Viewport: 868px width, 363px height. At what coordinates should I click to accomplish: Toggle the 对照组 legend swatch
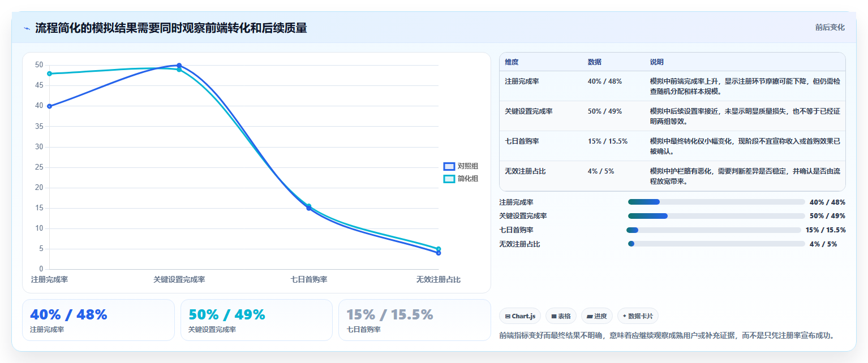[449, 166]
